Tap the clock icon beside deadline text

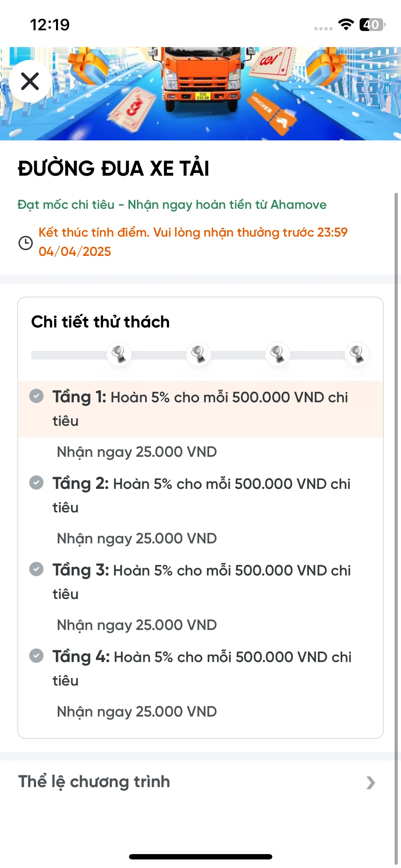[26, 243]
